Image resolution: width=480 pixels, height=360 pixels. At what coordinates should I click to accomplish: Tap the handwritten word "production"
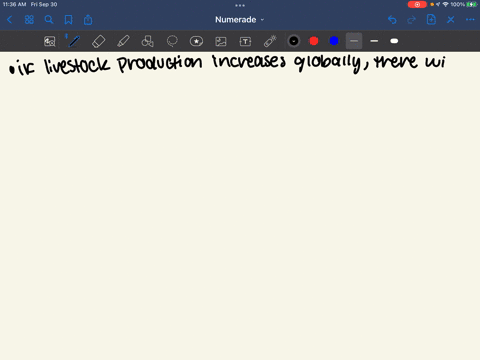click(x=160, y=64)
